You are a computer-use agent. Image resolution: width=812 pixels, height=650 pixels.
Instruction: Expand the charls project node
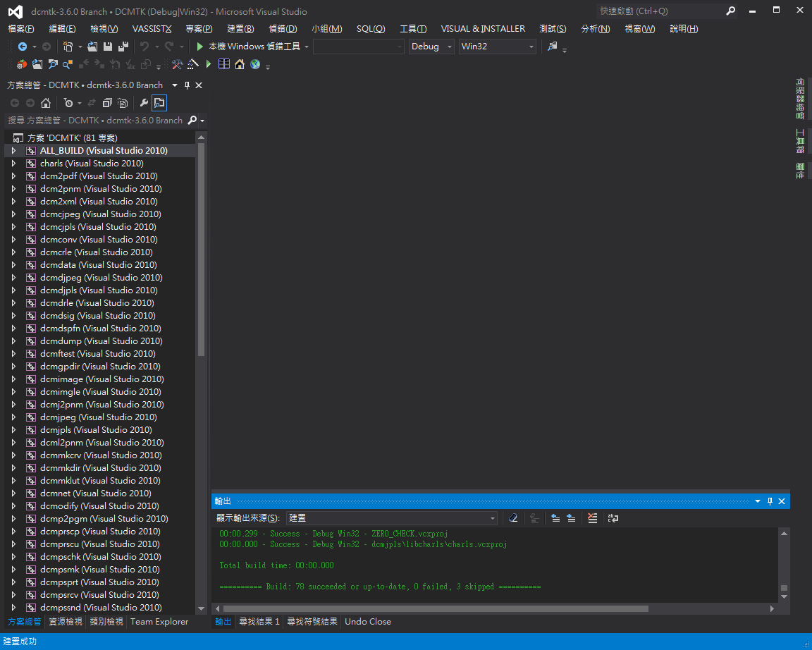13,164
